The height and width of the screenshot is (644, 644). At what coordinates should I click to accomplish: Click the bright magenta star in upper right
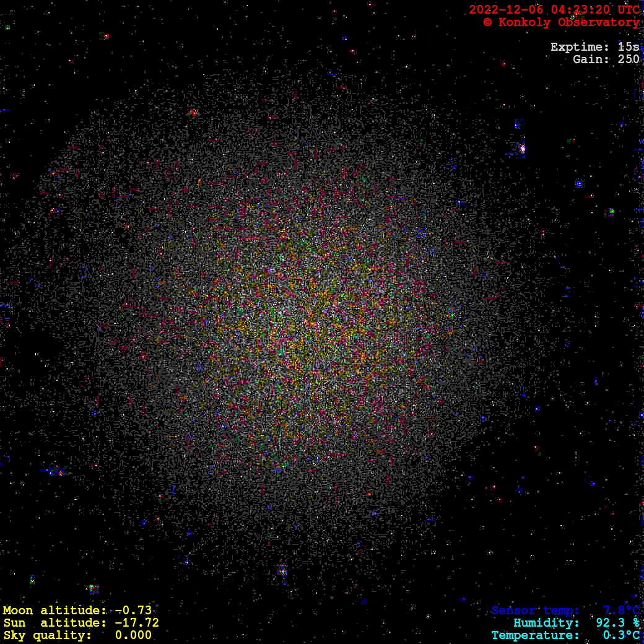(x=522, y=149)
